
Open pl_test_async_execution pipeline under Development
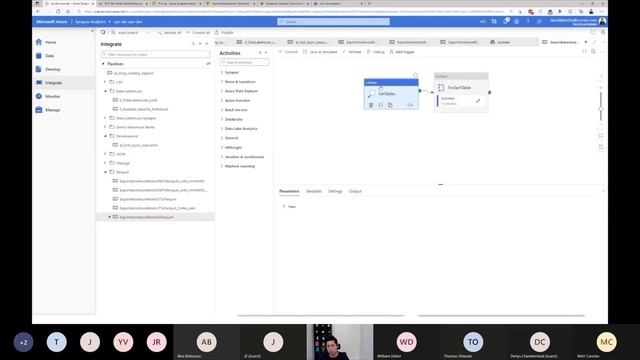coord(138,145)
